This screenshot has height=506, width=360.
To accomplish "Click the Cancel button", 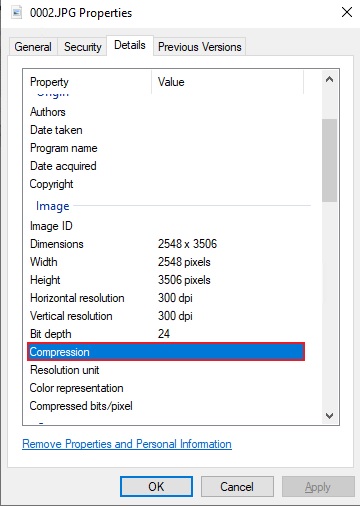I will [x=237, y=487].
